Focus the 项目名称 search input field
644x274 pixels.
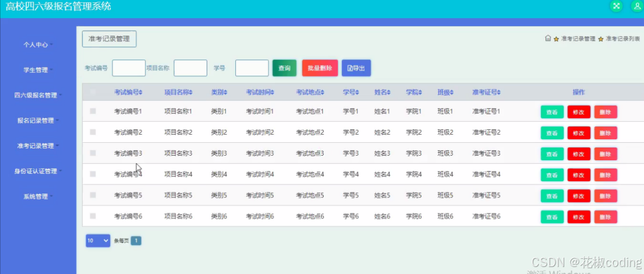click(190, 68)
